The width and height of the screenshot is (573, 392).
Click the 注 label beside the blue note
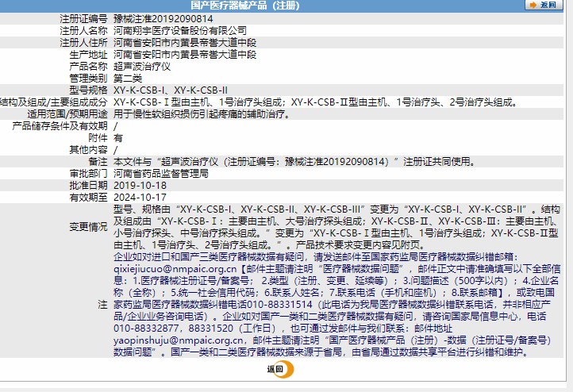[102, 305]
